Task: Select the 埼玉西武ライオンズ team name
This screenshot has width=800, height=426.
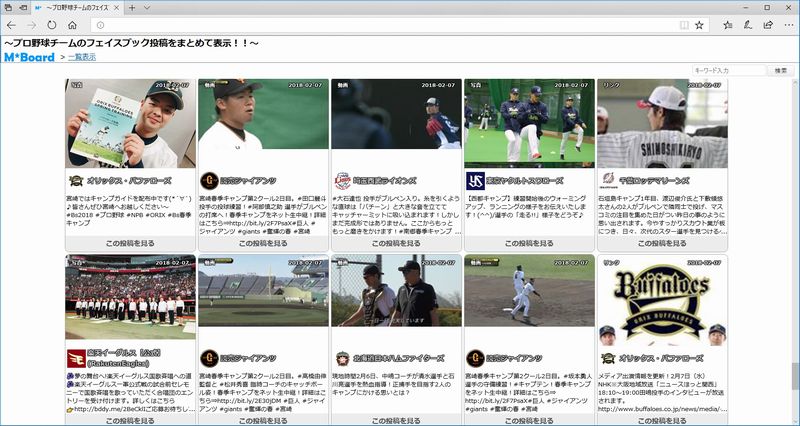Action: click(x=385, y=181)
